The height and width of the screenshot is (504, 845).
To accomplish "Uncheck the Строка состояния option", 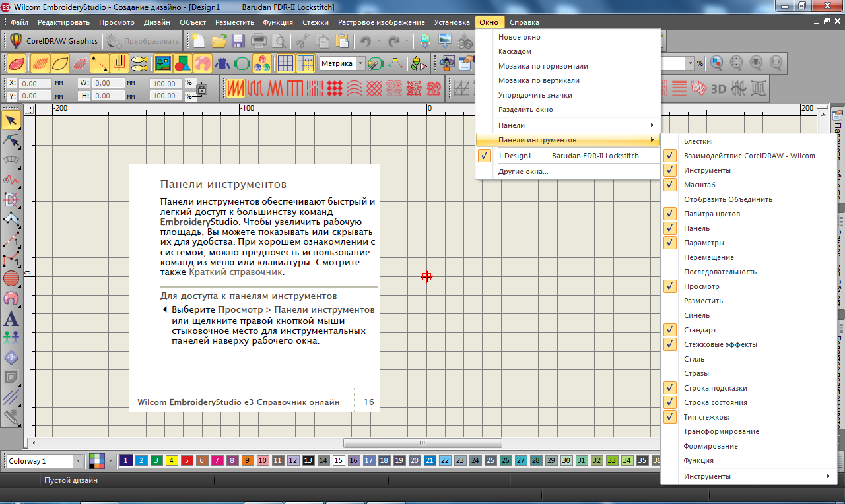I will coord(715,402).
